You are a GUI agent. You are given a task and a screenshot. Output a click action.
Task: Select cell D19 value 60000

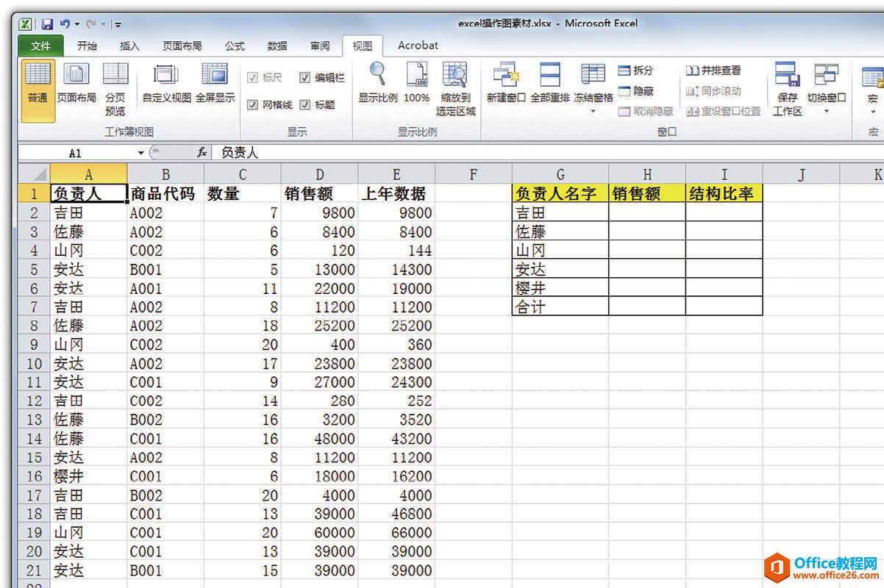(x=319, y=532)
